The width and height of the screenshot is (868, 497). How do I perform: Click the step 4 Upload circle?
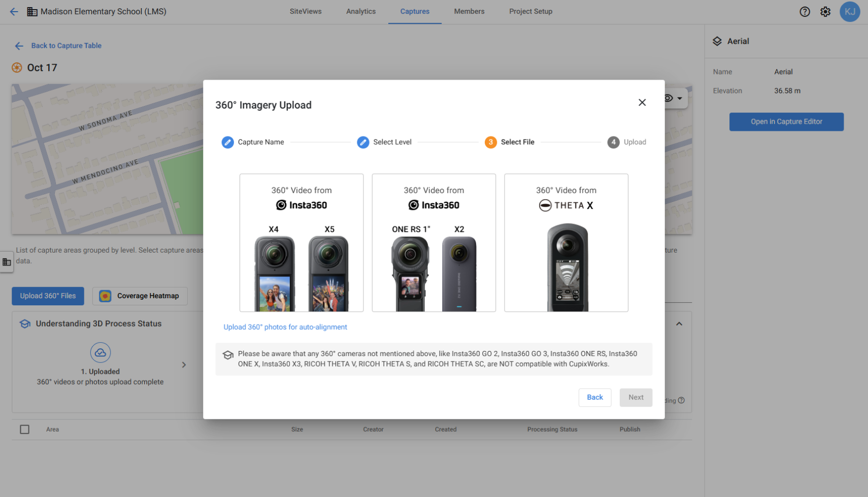point(614,142)
